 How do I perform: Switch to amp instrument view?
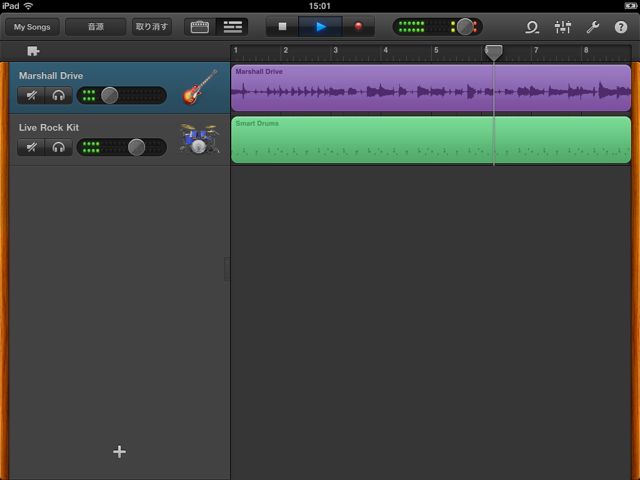[200, 27]
